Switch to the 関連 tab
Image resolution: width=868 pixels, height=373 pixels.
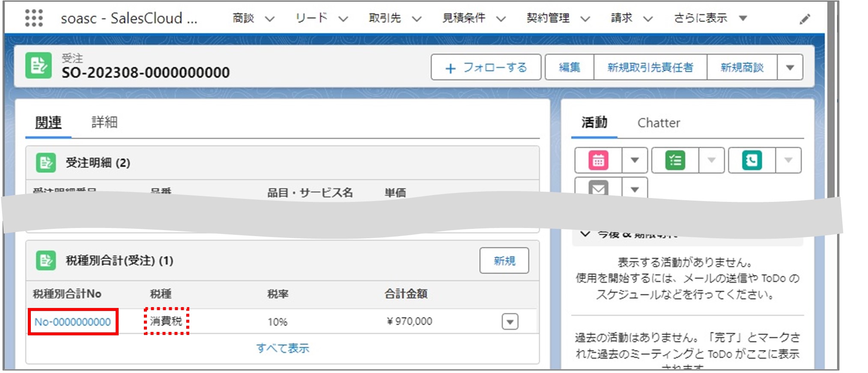(48, 122)
